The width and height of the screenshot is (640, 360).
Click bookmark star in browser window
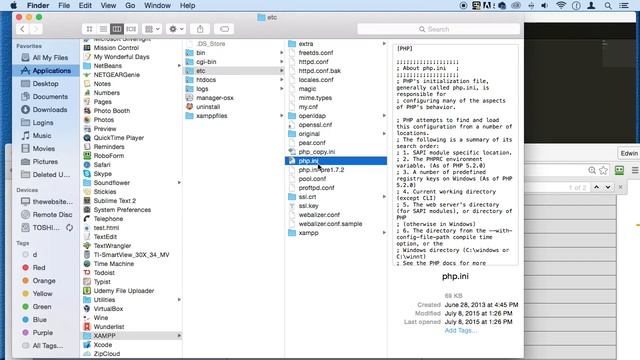[x=603, y=170]
